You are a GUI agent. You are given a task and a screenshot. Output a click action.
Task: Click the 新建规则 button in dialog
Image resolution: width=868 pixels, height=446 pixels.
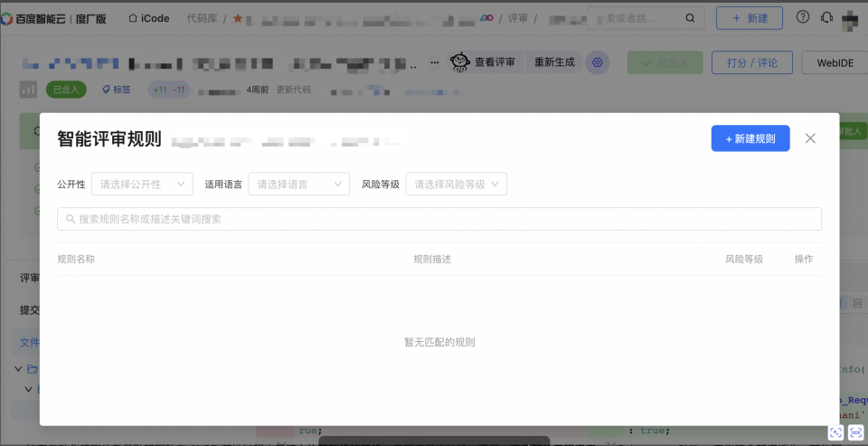coord(750,138)
